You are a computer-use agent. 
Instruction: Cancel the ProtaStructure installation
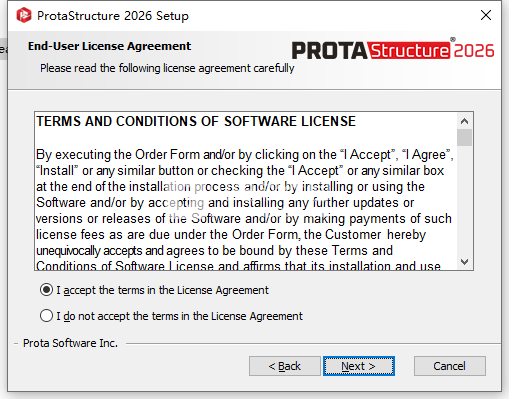[x=450, y=366]
